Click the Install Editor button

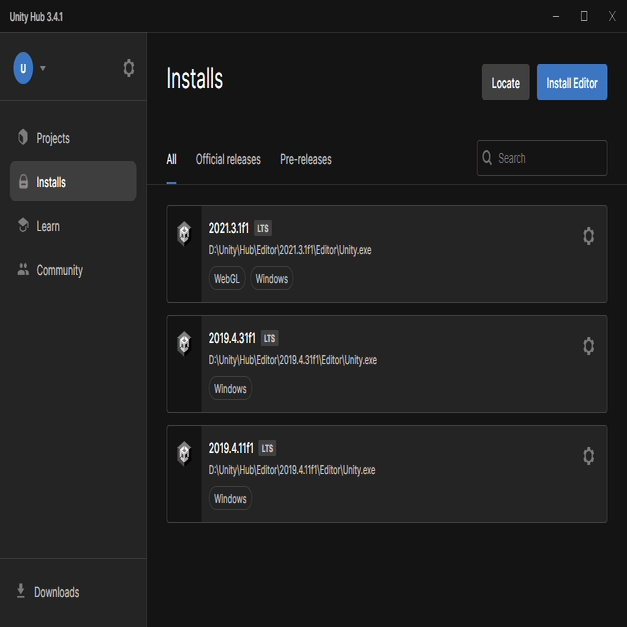[x=572, y=82]
